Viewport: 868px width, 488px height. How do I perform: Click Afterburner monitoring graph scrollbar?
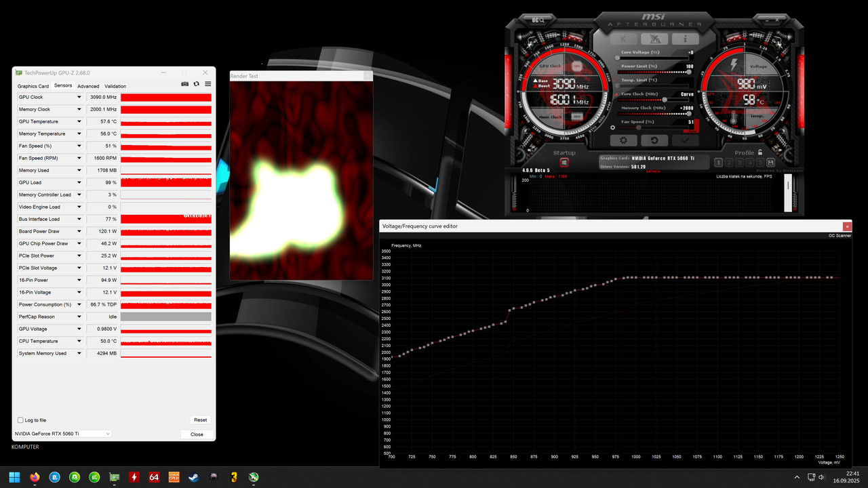788,194
